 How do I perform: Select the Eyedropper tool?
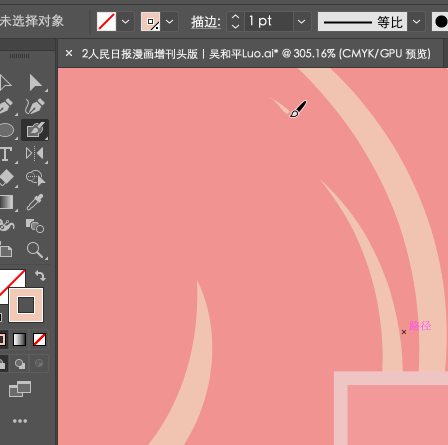pyautogui.click(x=35, y=202)
